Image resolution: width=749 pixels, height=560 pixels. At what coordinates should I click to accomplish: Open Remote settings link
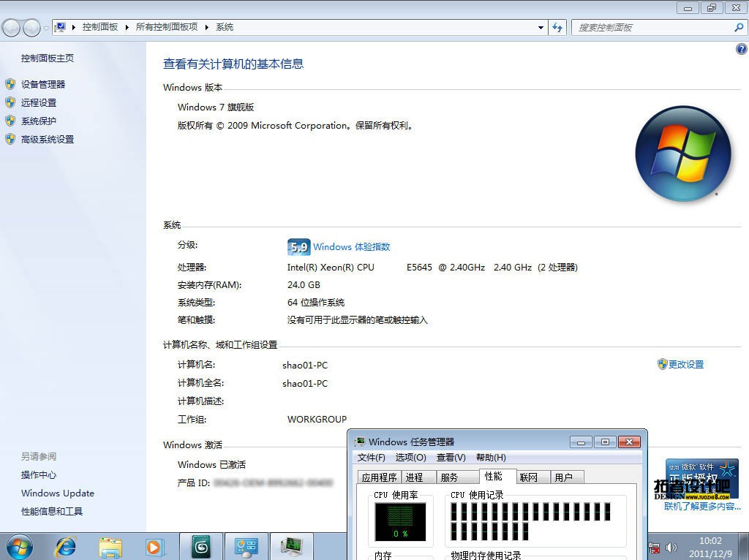39,102
